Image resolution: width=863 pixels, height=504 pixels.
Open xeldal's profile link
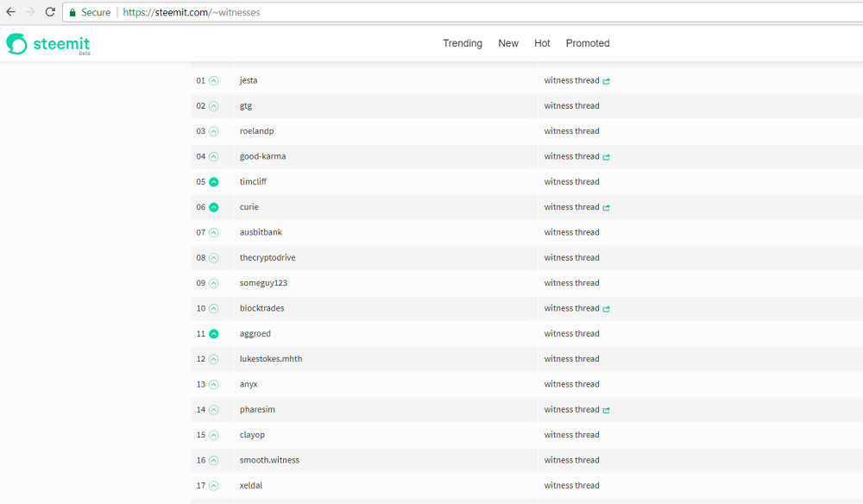click(251, 485)
